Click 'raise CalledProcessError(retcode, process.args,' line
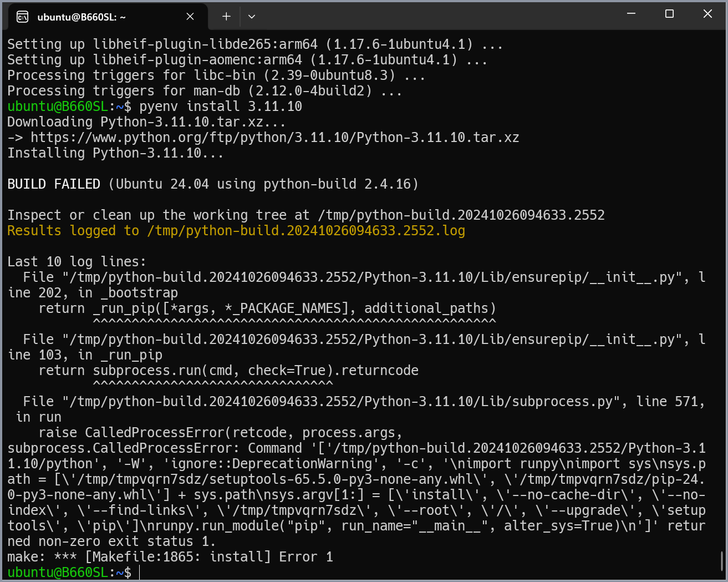This screenshot has width=728, height=582. 221,433
